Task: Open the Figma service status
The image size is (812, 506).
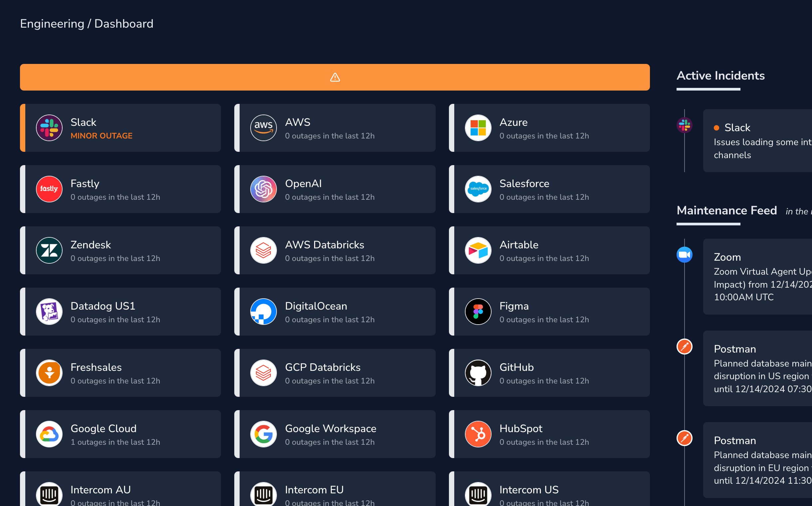Action: pos(550,312)
